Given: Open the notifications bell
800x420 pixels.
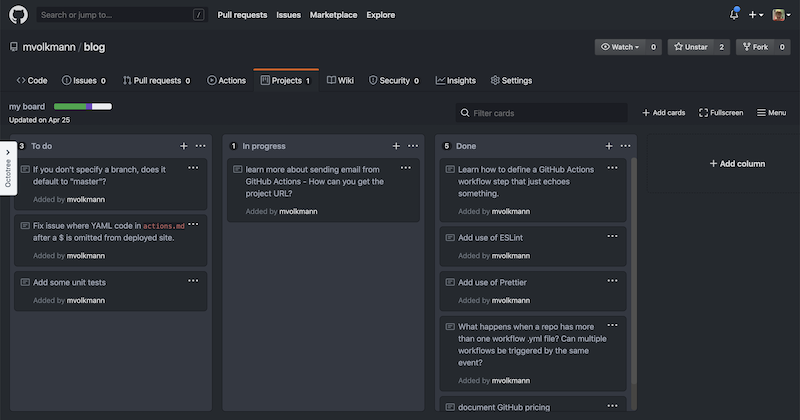Looking at the screenshot, I should coord(734,14).
